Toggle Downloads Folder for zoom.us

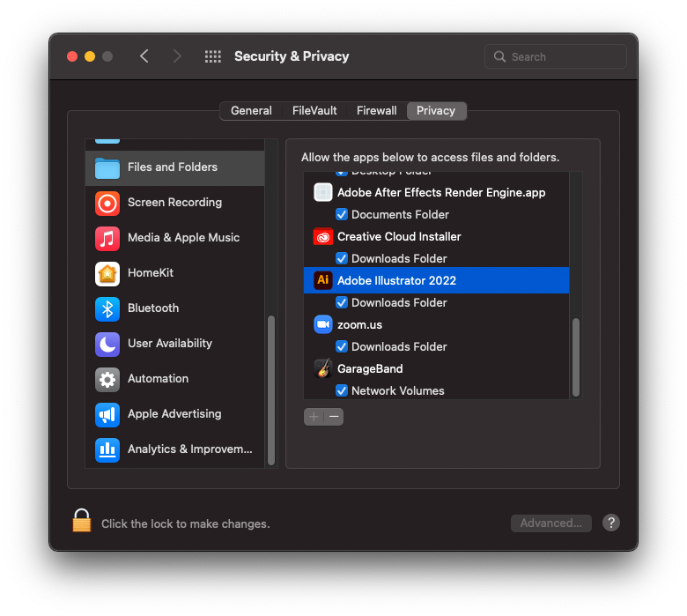[342, 346]
